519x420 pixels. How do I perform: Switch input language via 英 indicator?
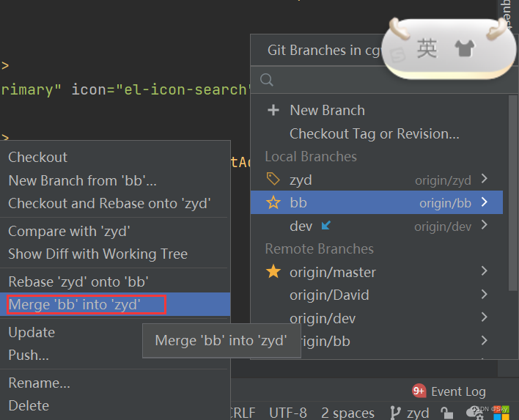coord(427,48)
